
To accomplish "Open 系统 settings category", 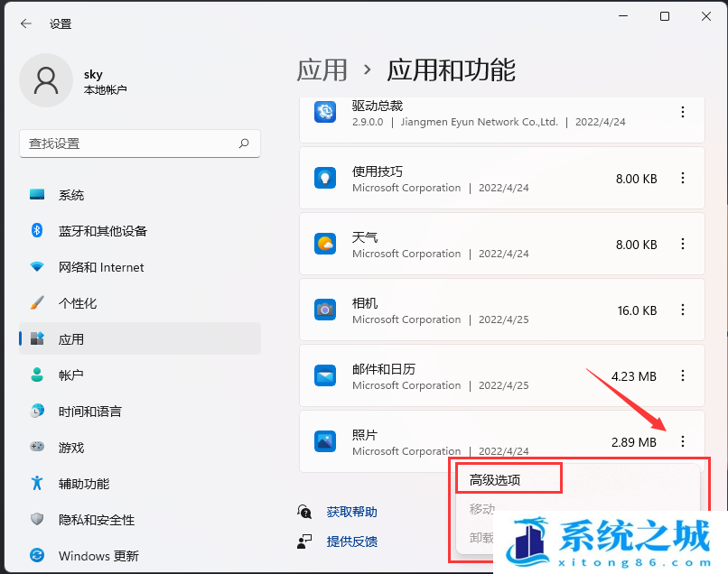I will (140, 195).
